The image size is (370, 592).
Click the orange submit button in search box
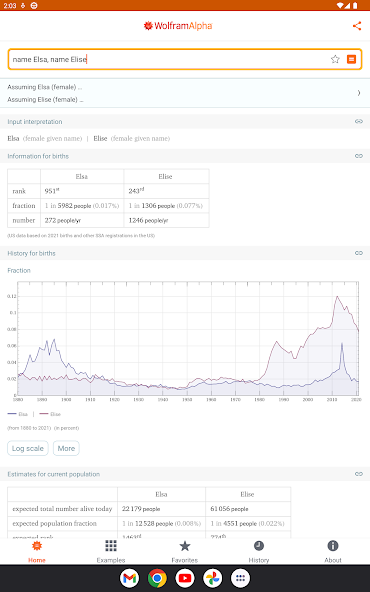click(352, 59)
